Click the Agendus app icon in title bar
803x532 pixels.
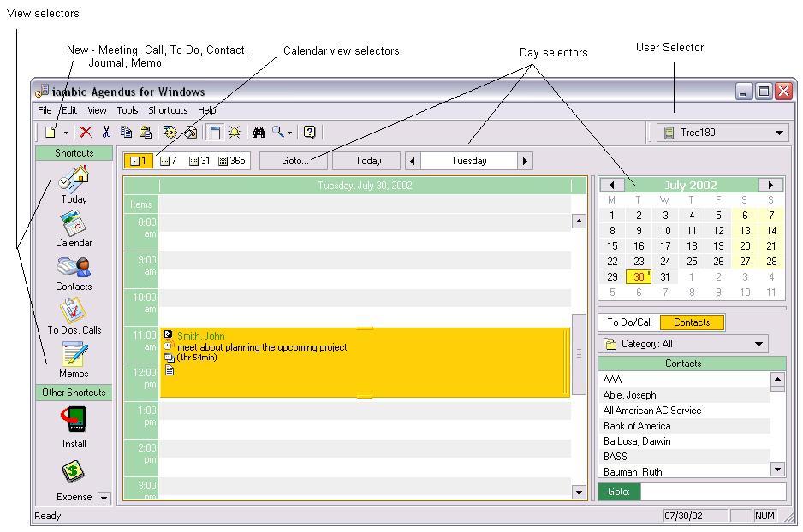click(42, 91)
